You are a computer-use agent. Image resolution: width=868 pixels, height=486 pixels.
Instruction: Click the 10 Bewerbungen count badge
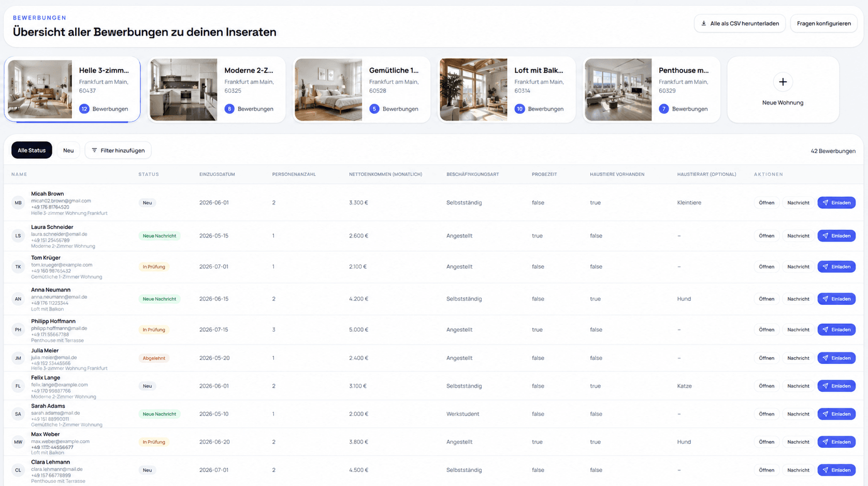click(x=519, y=109)
